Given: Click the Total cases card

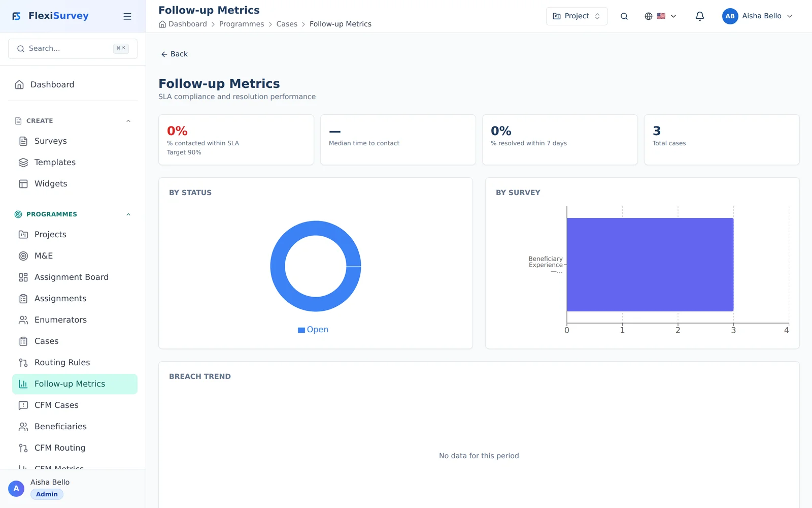Looking at the screenshot, I should coord(722,140).
